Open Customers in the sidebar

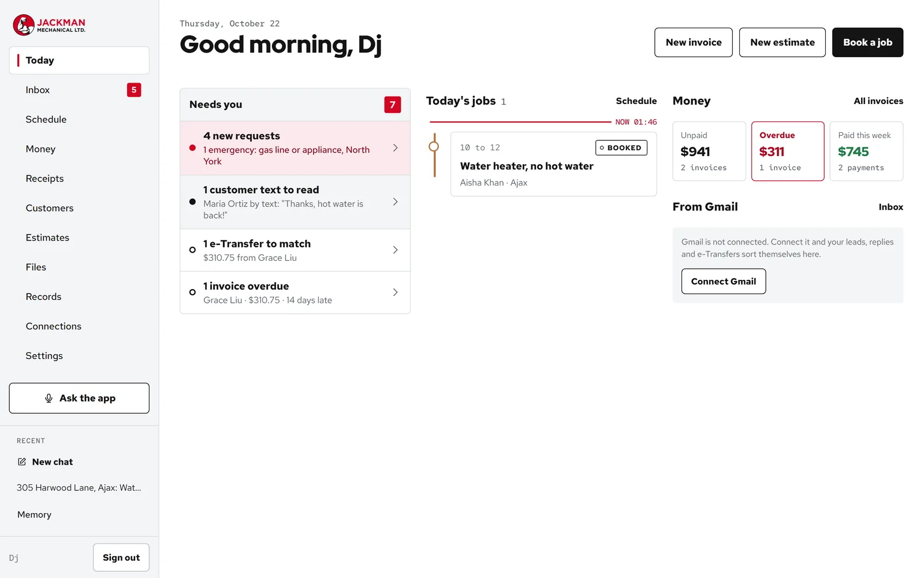79,208
